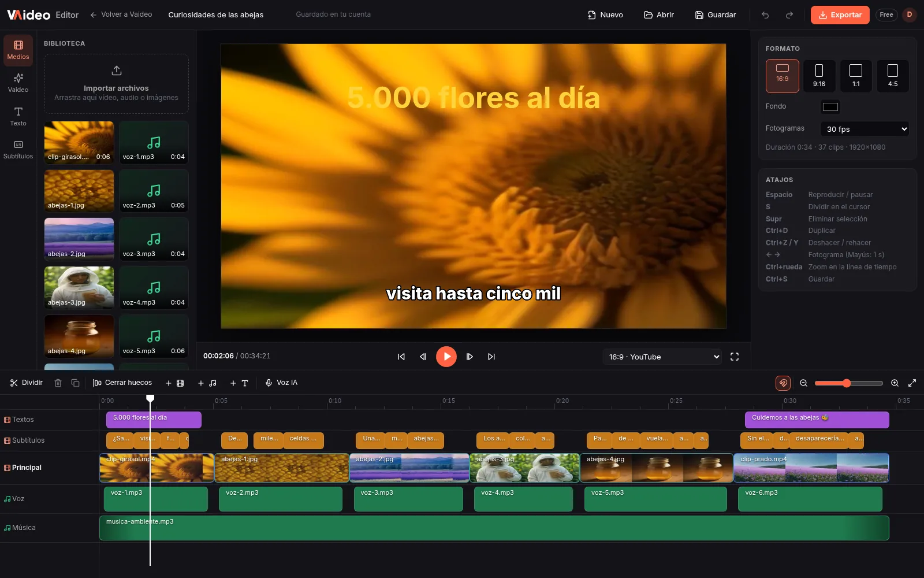The height and width of the screenshot is (578, 924).
Task: Go back via Volver a Vaideo
Action: 121,14
